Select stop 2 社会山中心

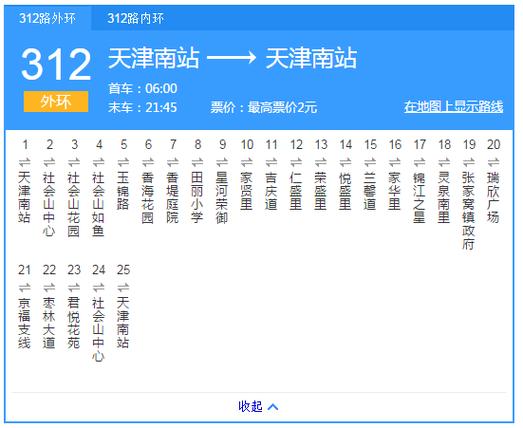49,204
